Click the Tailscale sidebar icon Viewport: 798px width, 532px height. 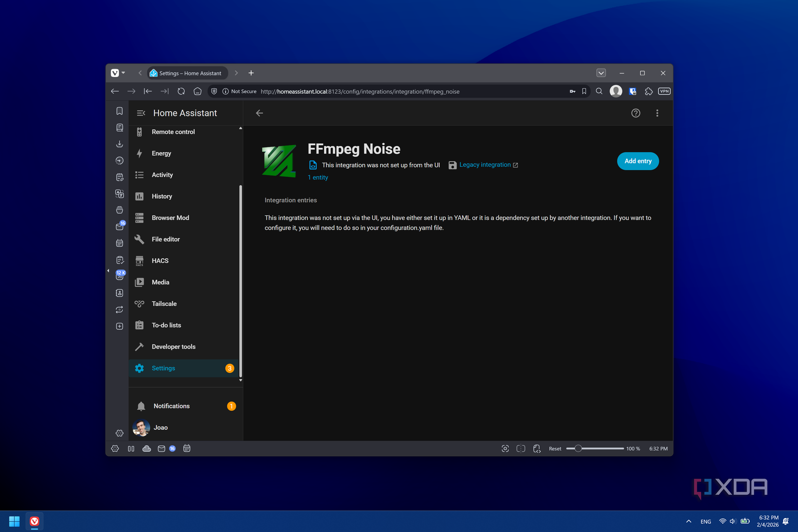pos(139,304)
